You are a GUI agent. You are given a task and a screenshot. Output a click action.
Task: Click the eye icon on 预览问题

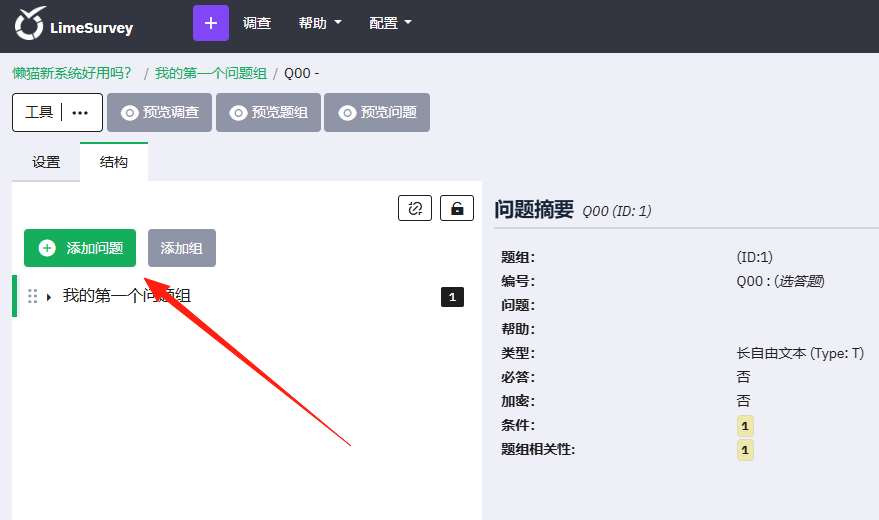(x=347, y=113)
